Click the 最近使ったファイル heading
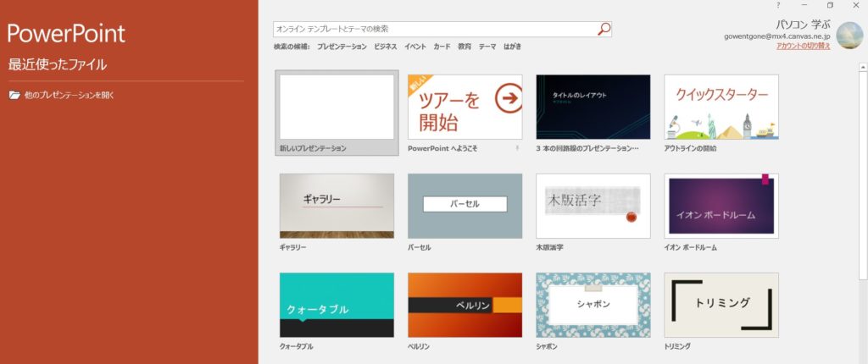 (58, 64)
